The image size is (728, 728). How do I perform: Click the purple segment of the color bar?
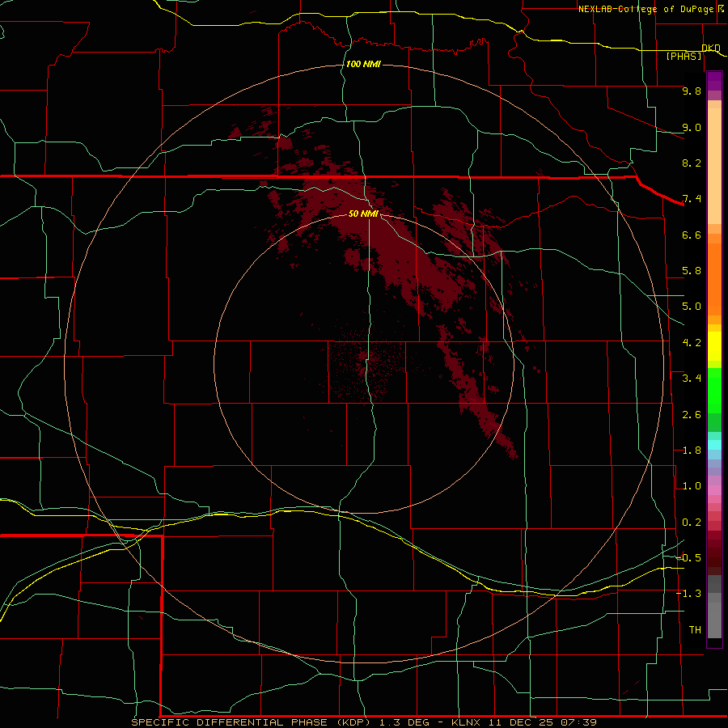(714, 81)
